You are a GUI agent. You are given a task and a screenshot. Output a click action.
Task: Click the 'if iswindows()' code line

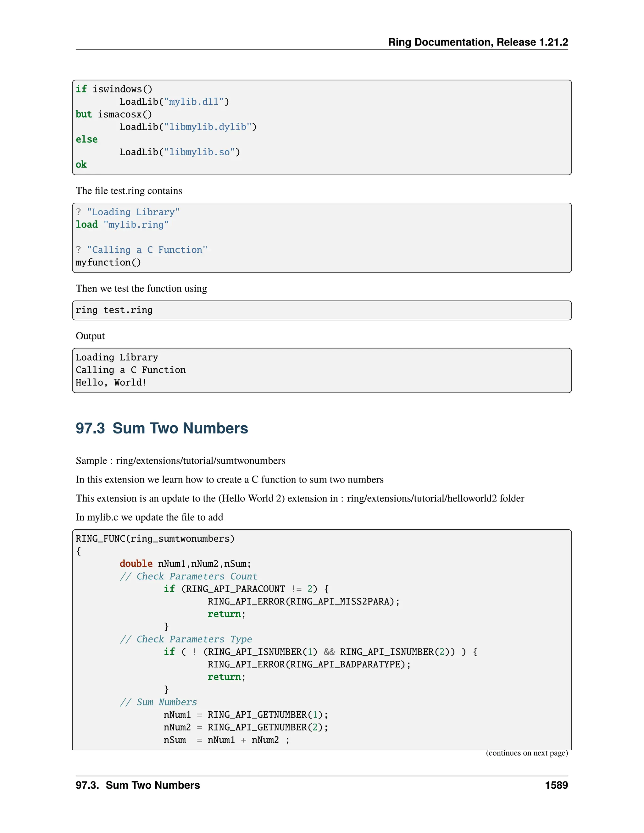tap(114, 89)
